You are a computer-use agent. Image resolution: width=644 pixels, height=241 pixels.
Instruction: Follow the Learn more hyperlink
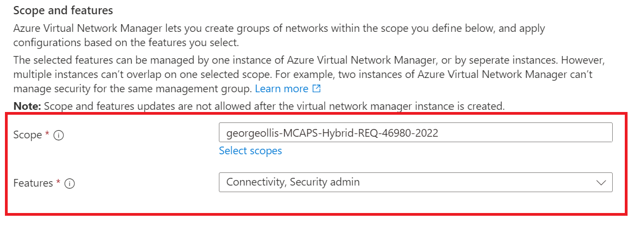[281, 88]
